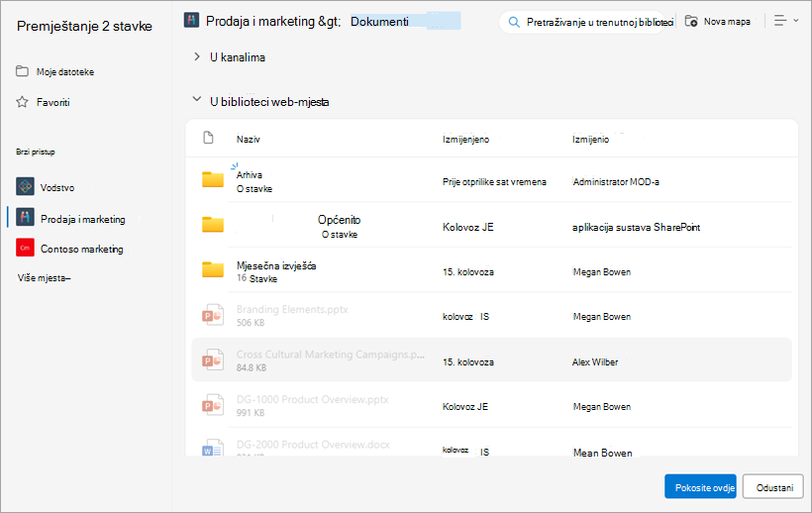
Task: Open the Arhiva folder icon
Action: (x=213, y=179)
